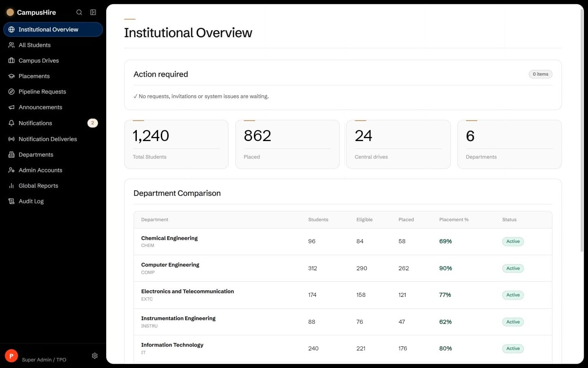Open the Audit Log section
Screen dimensions: 588x368
coord(53,201)
